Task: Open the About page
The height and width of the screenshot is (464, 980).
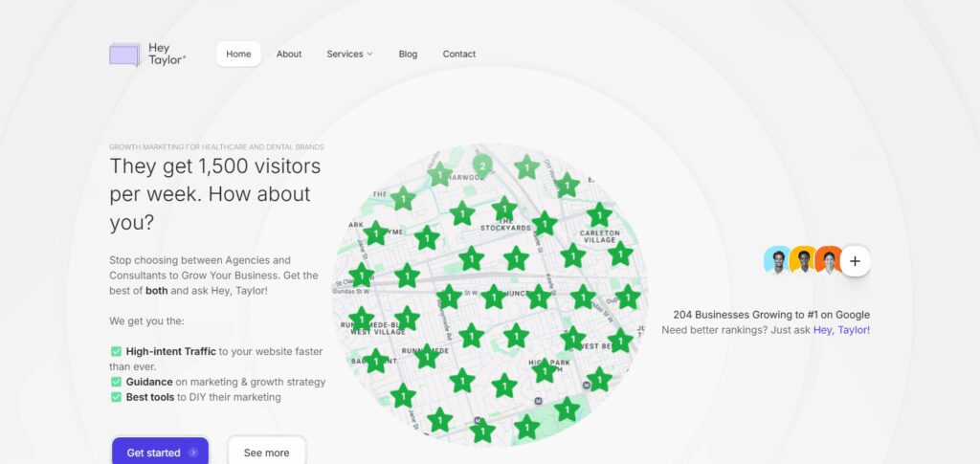Action: pyautogui.click(x=289, y=55)
